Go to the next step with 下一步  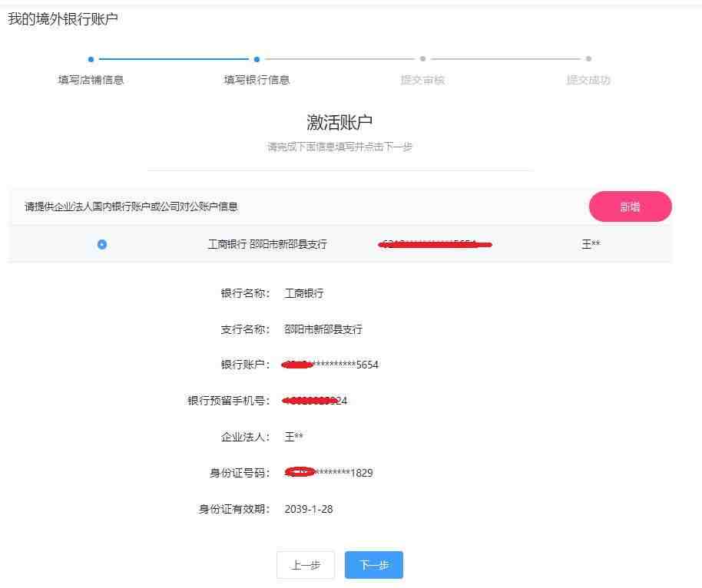point(374,565)
